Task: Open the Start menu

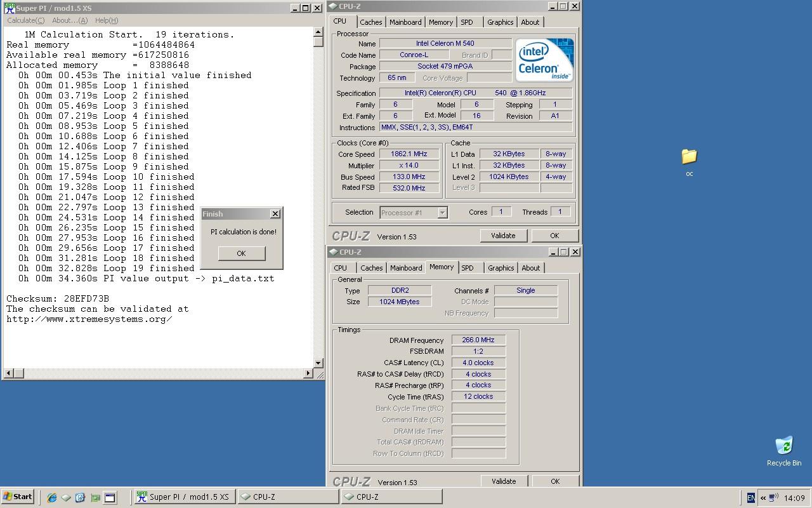Action: click(x=18, y=497)
